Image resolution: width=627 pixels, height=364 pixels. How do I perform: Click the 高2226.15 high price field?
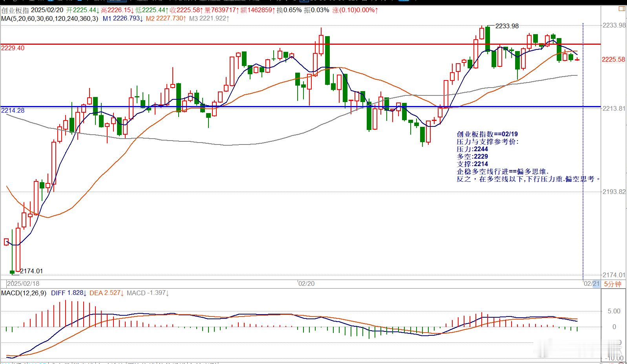[x=117, y=10]
